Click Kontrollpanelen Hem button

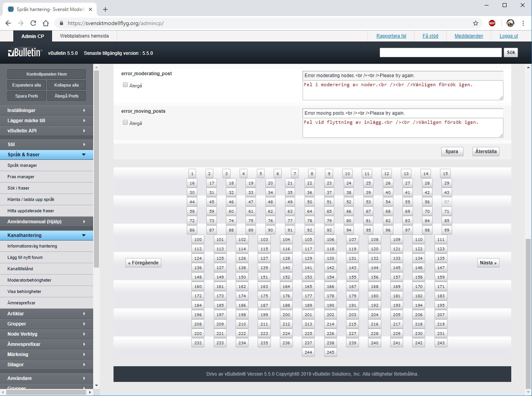pos(47,74)
